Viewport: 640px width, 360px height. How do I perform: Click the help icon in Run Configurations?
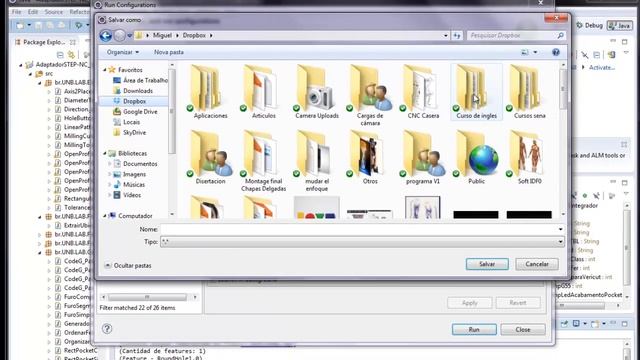pyautogui.click(x=107, y=329)
